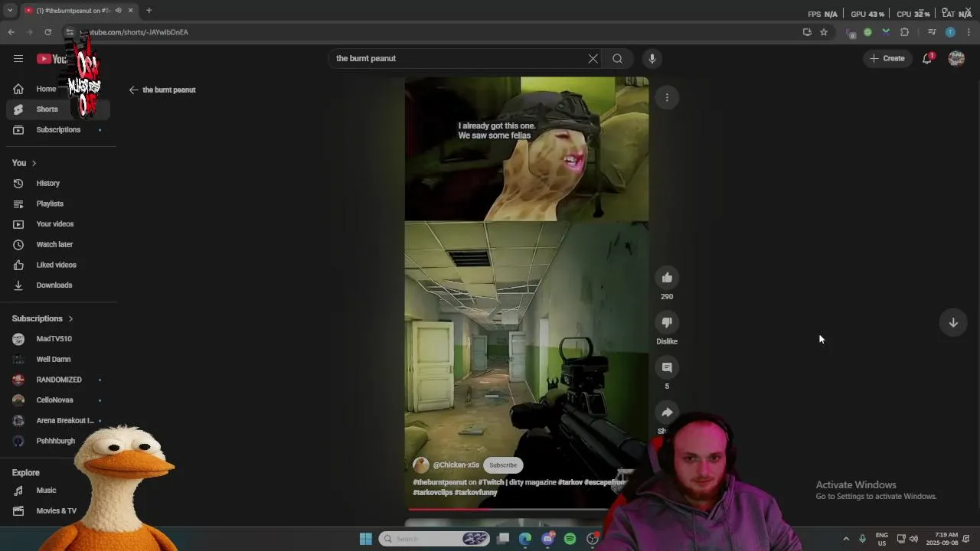Screen dimensions: 980x551
Task: Seek on the short's red progress bar
Action: 508,509
